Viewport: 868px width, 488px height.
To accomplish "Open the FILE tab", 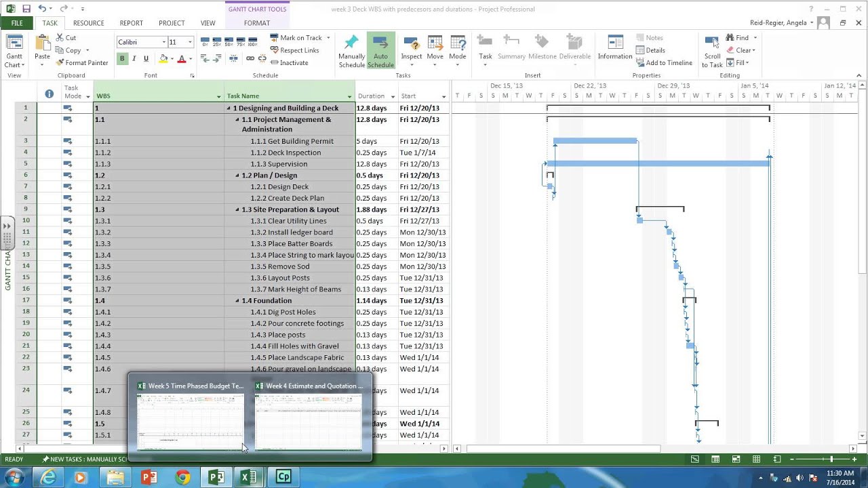I will point(17,23).
